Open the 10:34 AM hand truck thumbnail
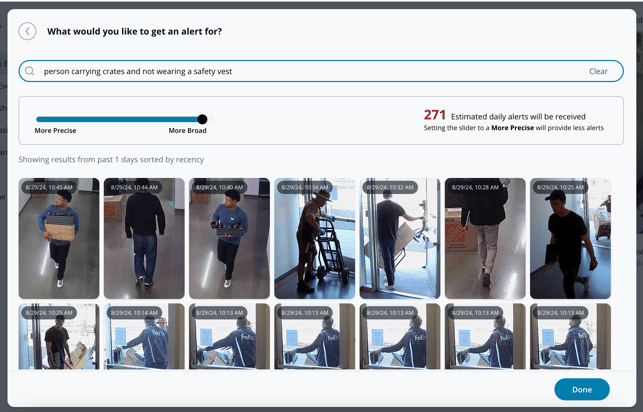The image size is (643, 412). [x=314, y=238]
